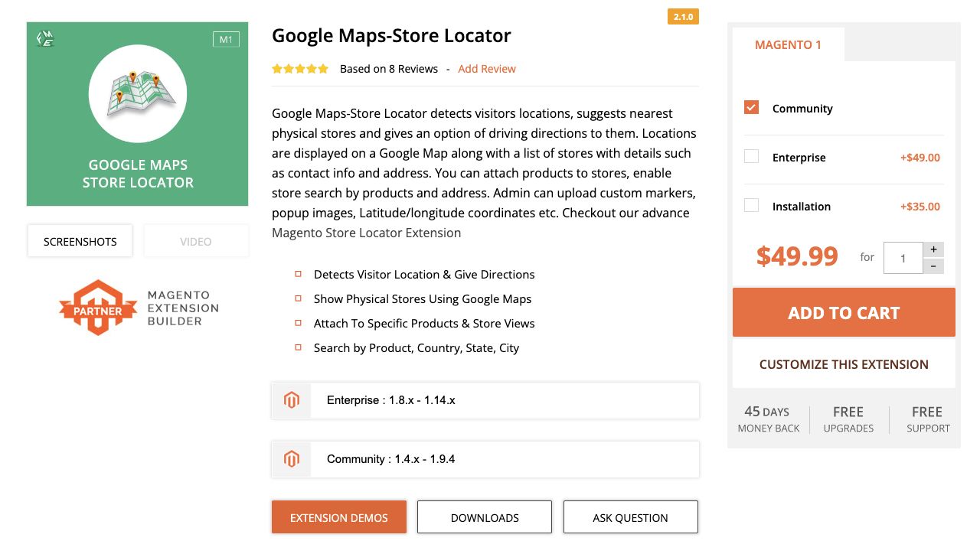The width and height of the screenshot is (980, 541).
Task: Click the orange bullet beside Detects Visitor Location
Action: click(x=298, y=273)
